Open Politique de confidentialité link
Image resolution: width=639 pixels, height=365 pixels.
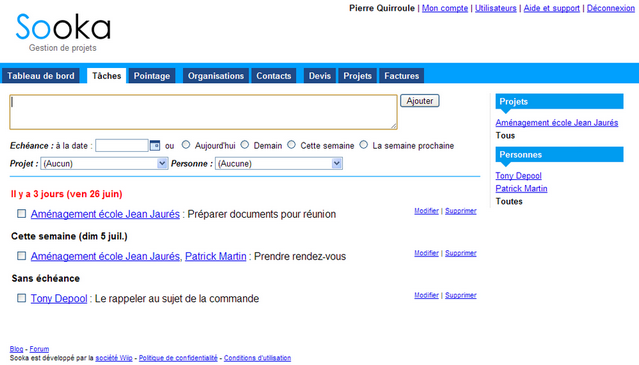coord(178,358)
